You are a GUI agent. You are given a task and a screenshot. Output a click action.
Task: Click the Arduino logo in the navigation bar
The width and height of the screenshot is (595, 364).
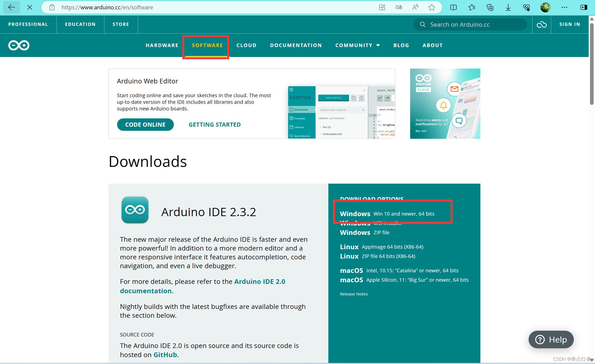[18, 45]
